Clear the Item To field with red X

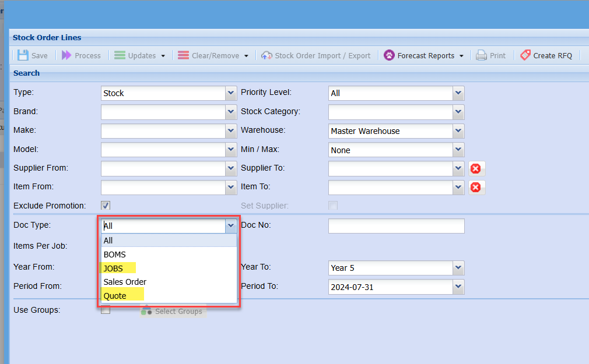(475, 187)
